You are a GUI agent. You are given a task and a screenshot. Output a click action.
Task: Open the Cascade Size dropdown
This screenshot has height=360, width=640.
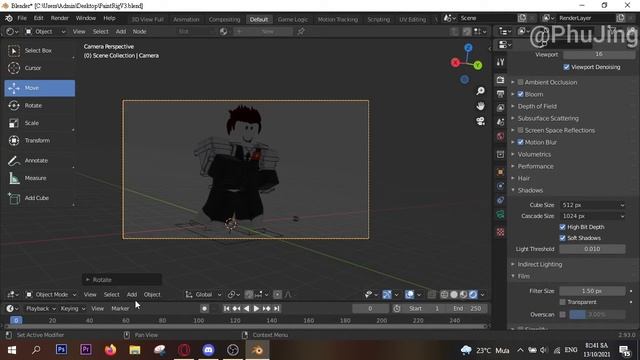pos(592,216)
